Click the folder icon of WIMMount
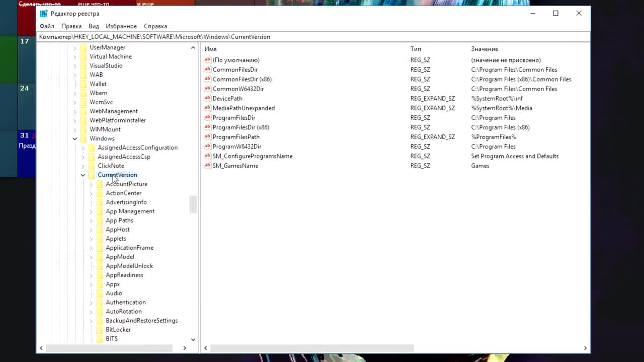Screen dimensions: 644x362 [x=83, y=129]
